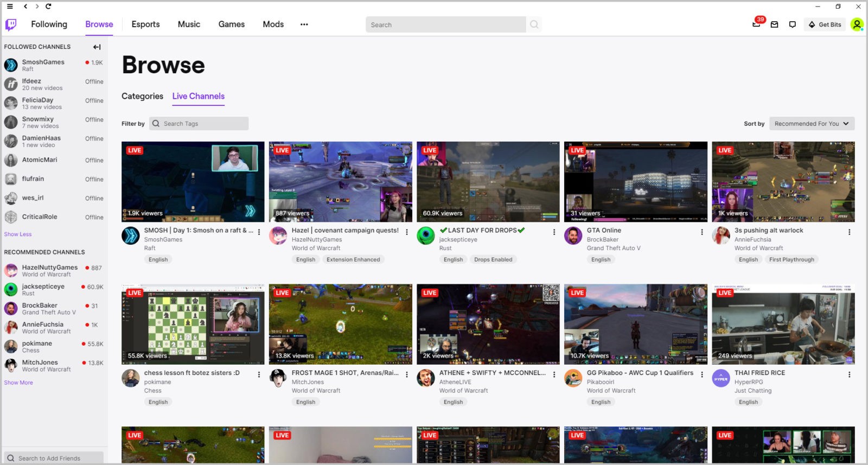868x465 pixels.
Task: Click Show More under recommended channels
Action: (18, 383)
